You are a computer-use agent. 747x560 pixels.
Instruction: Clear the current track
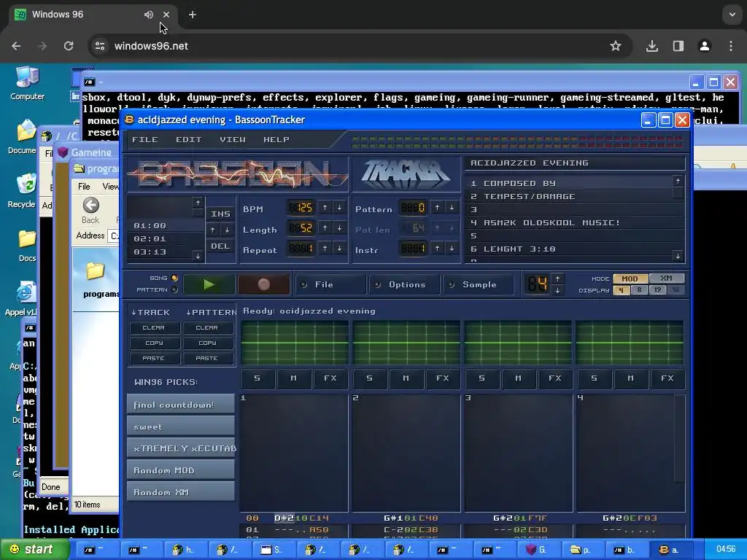click(153, 327)
